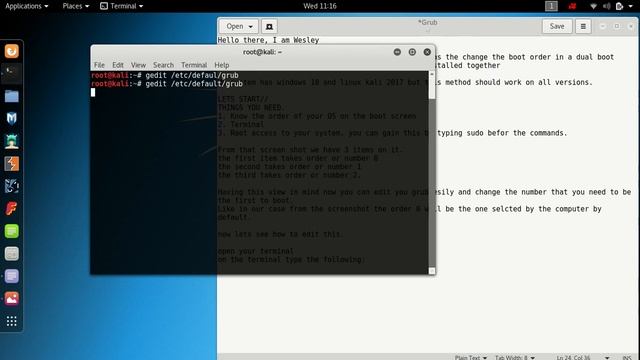
Task: Launch Burp Suite from the dock
Action: 11,164
